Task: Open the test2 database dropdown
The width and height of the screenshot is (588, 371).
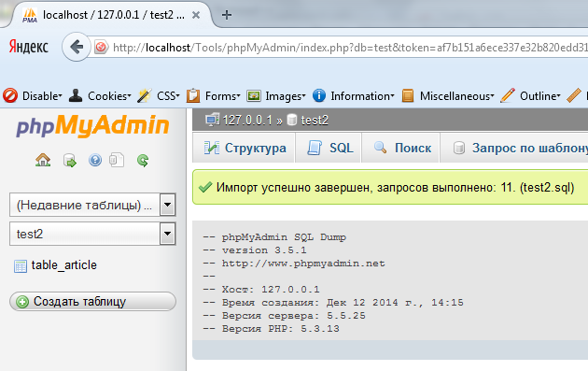Action: pyautogui.click(x=92, y=234)
